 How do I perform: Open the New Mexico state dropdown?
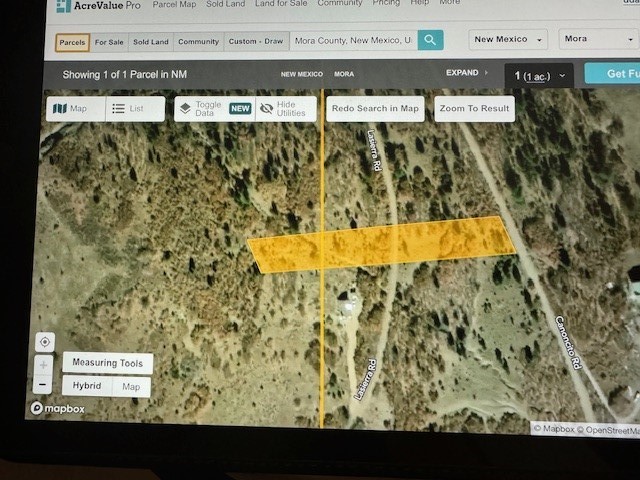(x=509, y=40)
